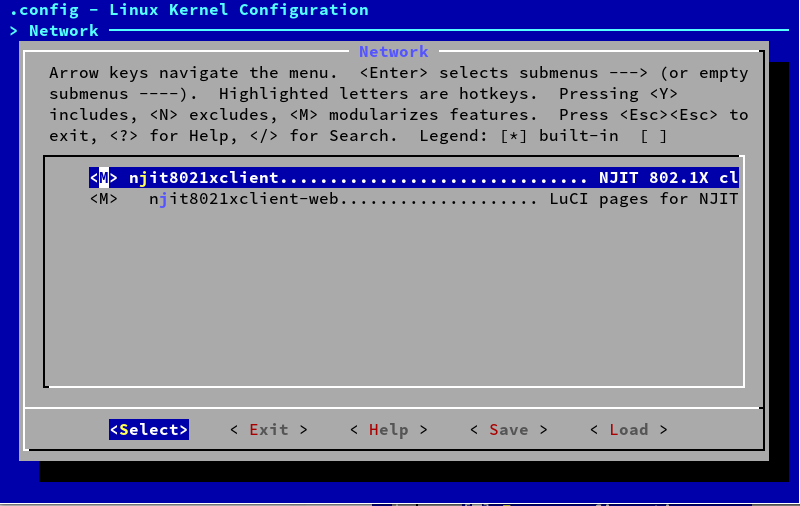
Task: Click the Network breadcrumb at the top
Action: pos(63,31)
